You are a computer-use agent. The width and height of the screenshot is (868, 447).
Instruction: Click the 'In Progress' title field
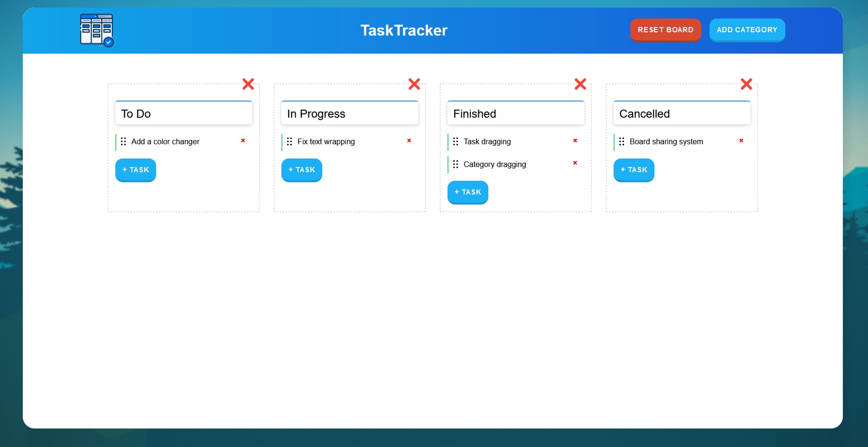tap(349, 113)
